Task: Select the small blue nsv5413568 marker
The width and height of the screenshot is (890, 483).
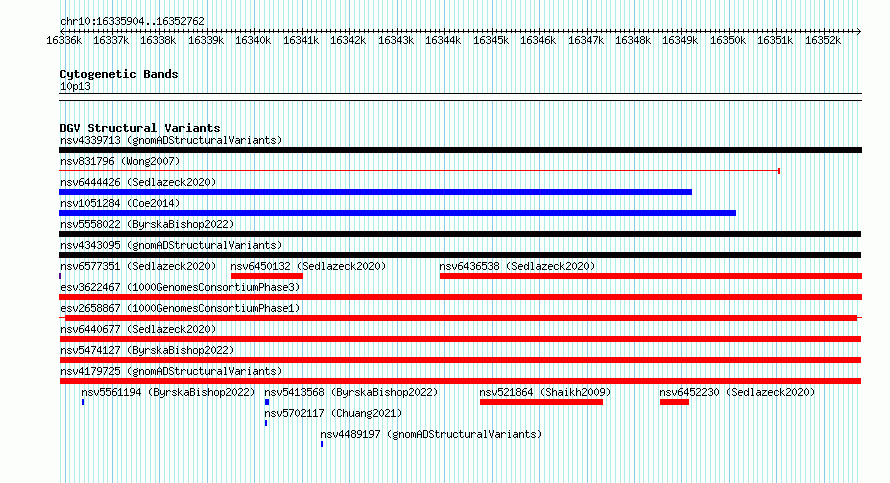Action: [267, 402]
